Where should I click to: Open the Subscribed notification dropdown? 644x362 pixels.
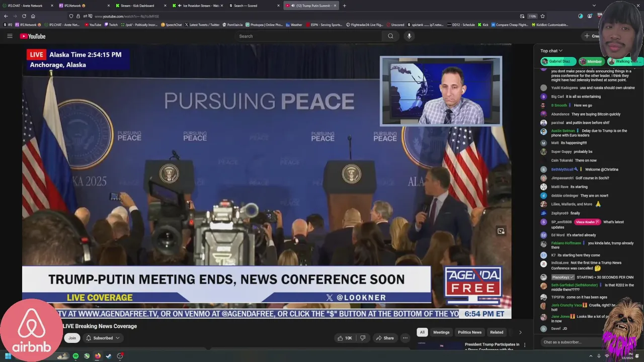pos(103,338)
